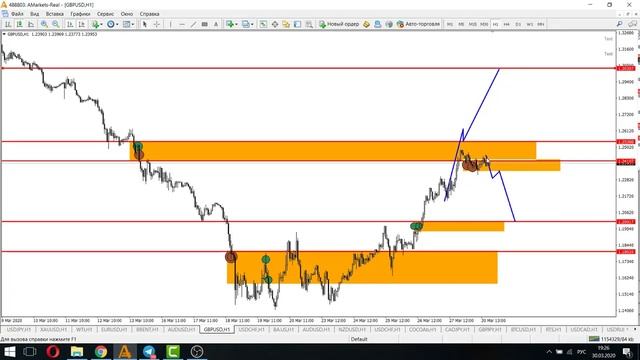This screenshot has width=640, height=360.
Task: Expand the indicators dropdown arrow
Action: [x=101, y=24]
